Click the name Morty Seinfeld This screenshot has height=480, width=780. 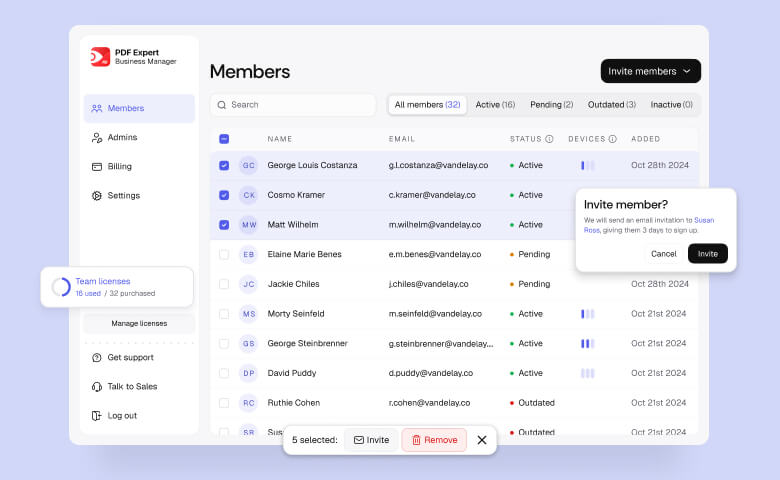tap(296, 314)
